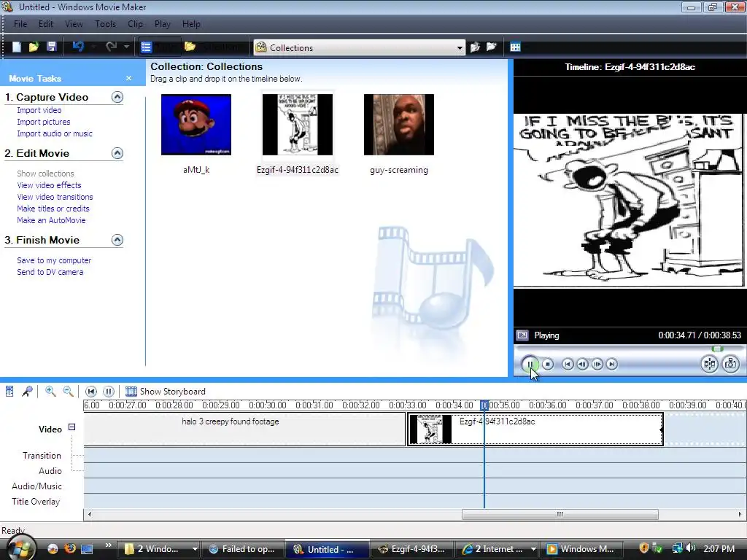Viewport: 747px width, 560px height.
Task: Switch to storyboard via Show Storyboard
Action: pos(166,392)
